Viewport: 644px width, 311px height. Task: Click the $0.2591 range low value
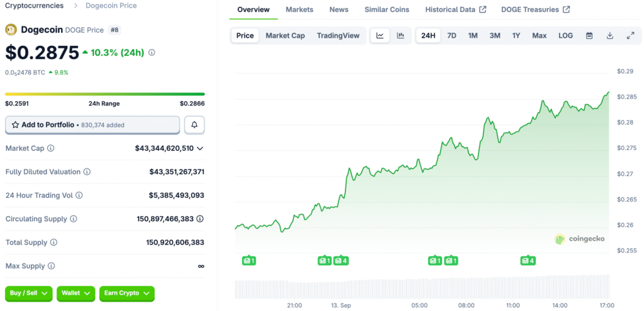[x=17, y=104]
